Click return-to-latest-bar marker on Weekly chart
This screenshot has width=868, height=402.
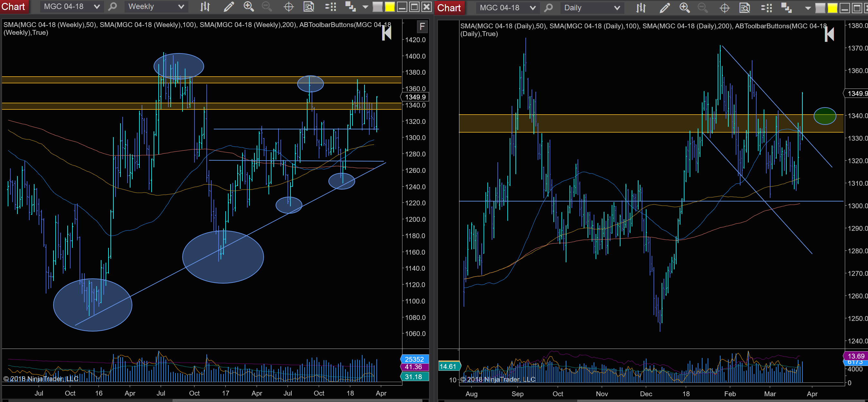(x=387, y=33)
